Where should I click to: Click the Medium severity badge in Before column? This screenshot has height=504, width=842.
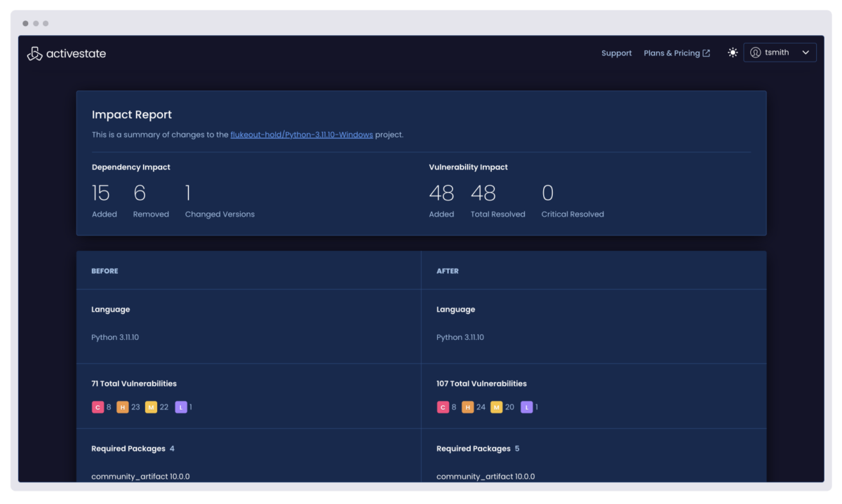pos(151,407)
